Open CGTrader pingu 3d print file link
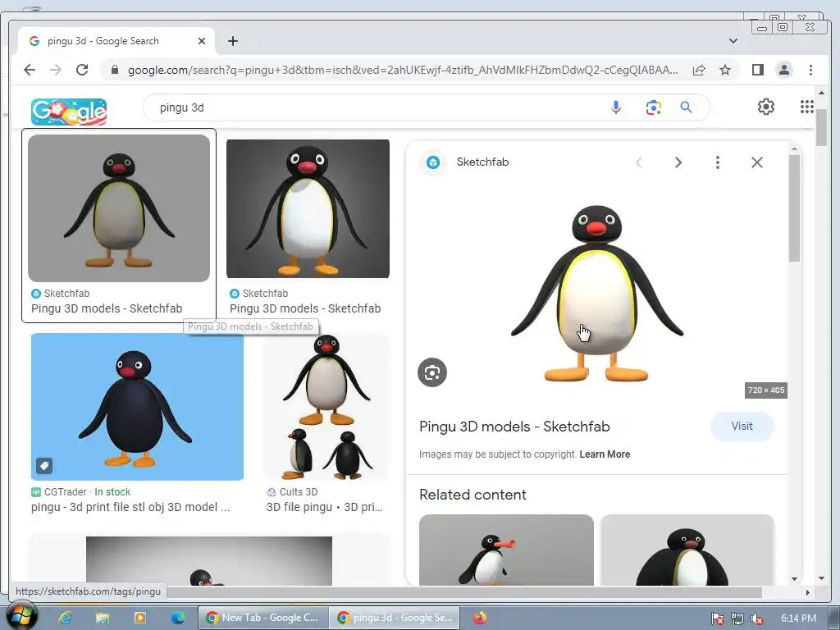This screenshot has height=630, width=840. [x=130, y=507]
